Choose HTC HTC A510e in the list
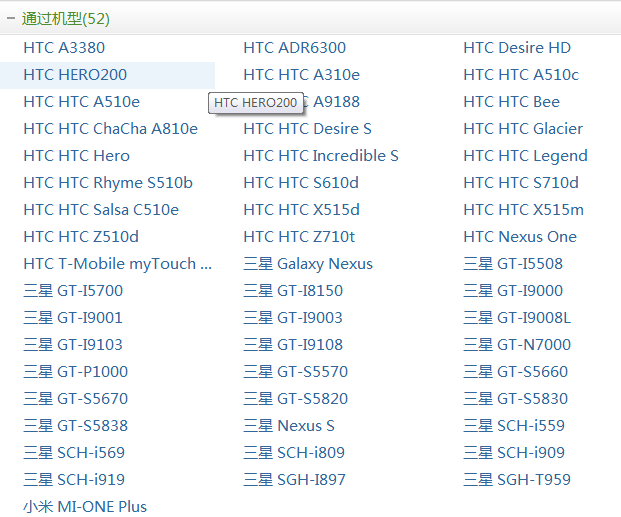 coord(82,102)
